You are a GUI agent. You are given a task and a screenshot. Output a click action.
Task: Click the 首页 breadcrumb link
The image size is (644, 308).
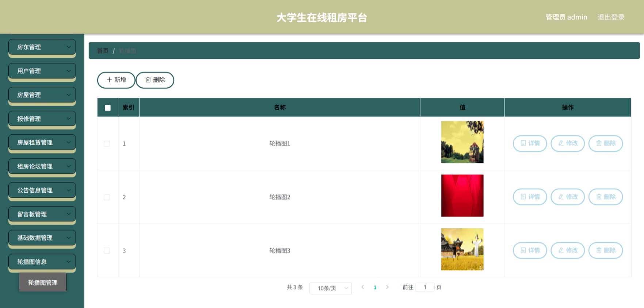103,51
